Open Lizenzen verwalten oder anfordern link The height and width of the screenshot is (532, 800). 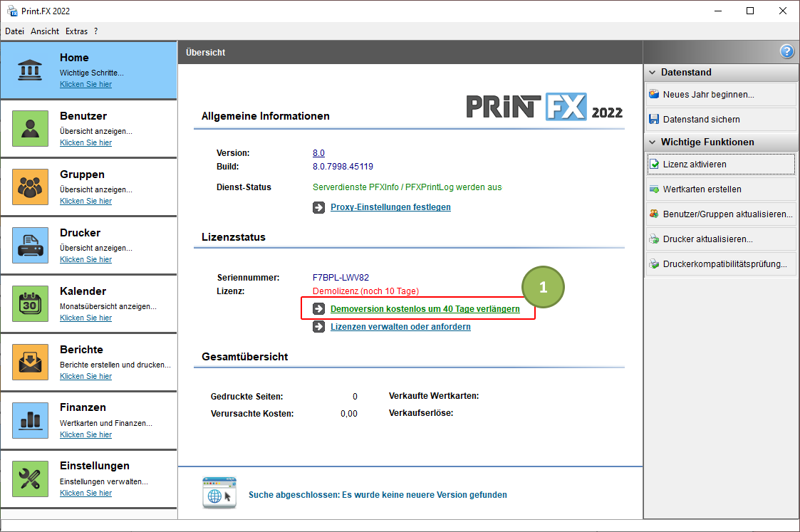pos(400,327)
